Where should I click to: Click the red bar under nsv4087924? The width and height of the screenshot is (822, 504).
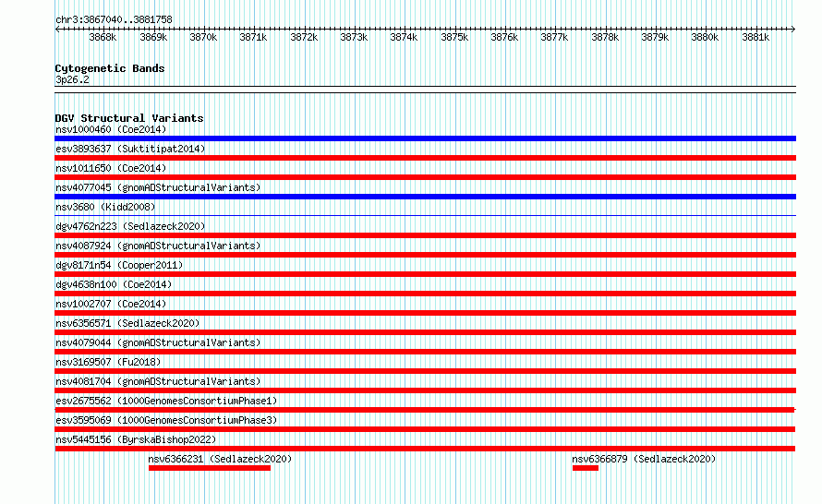(x=425, y=255)
